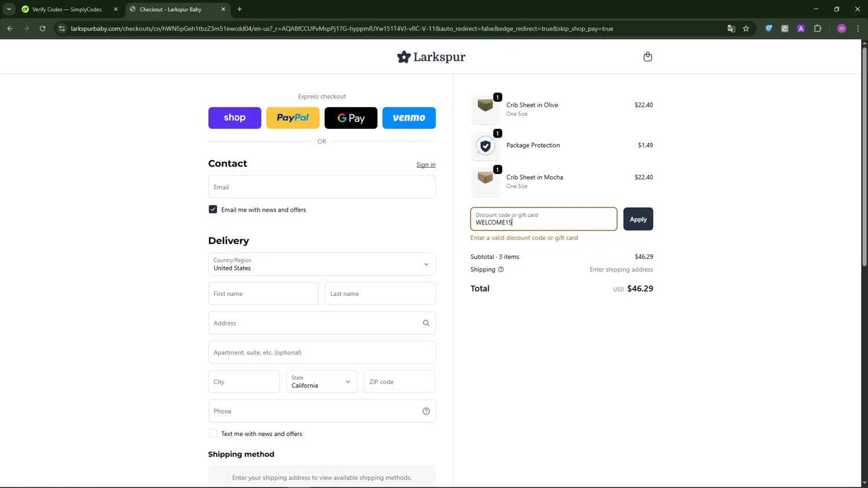Click the Crib Sheet in Olive thumbnail
Screen dimensions: 868x488
486,109
